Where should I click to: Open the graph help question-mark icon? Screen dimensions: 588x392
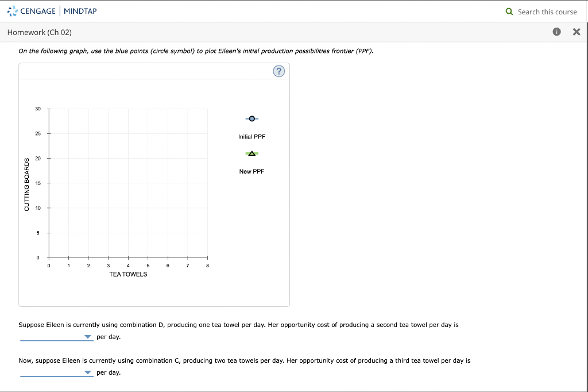coord(279,71)
